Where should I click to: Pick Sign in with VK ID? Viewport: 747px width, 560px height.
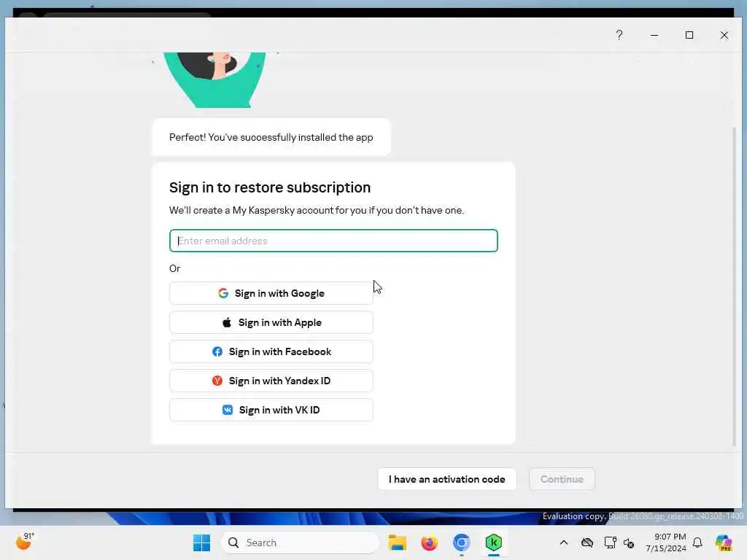[x=271, y=410]
